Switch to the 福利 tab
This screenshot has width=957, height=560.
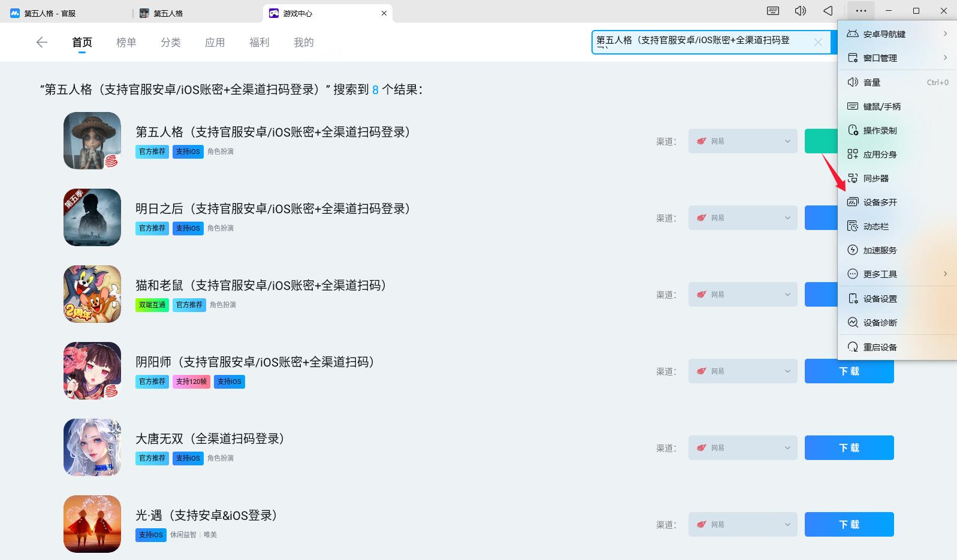point(259,42)
